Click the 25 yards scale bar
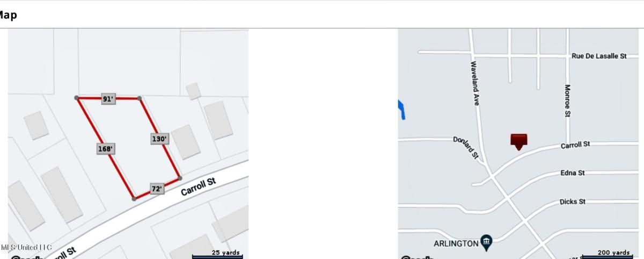Viewport: 644px width, 259px height. click(x=217, y=254)
